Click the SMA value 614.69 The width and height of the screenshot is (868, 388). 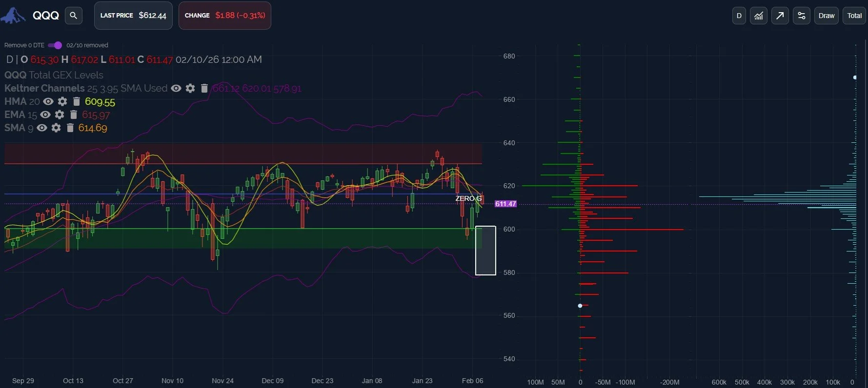[93, 128]
